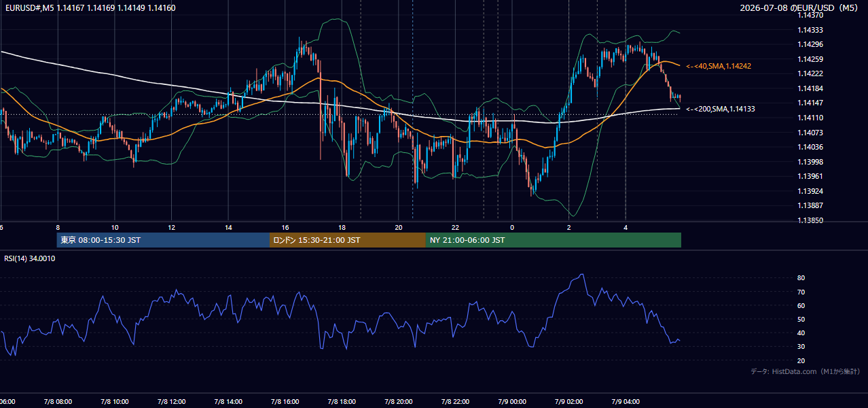Click price axis value 1.13887

coord(810,205)
